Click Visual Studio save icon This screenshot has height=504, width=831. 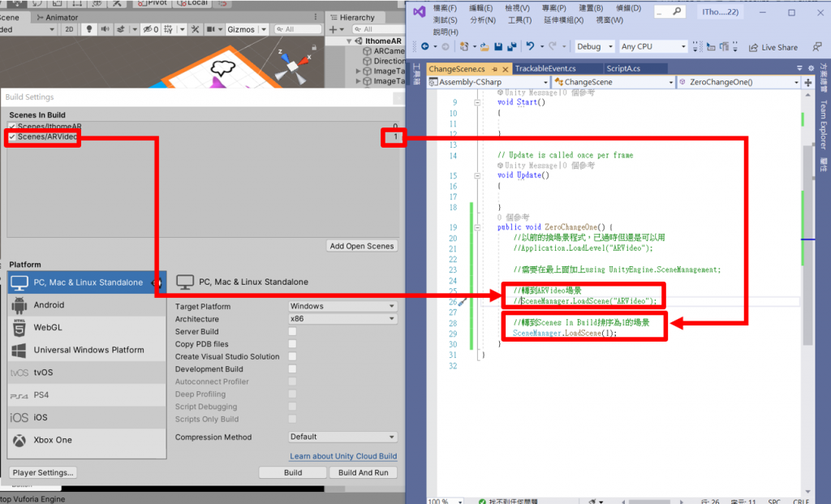coord(498,46)
